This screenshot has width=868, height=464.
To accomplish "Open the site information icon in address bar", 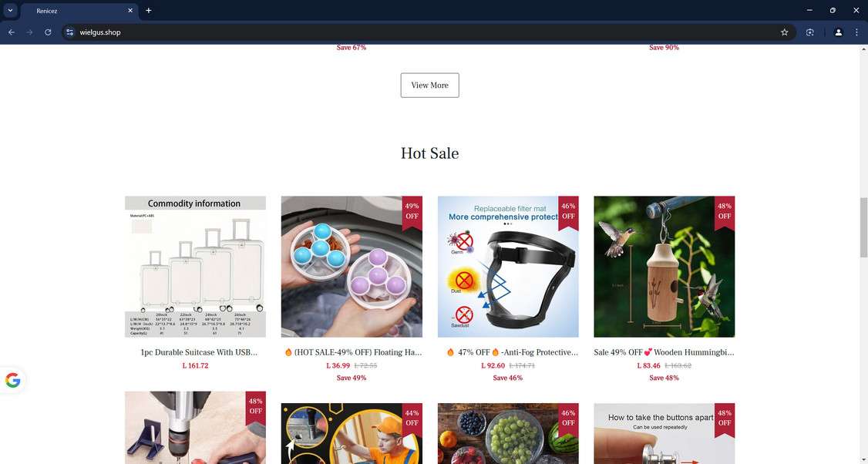I will [x=69, y=32].
